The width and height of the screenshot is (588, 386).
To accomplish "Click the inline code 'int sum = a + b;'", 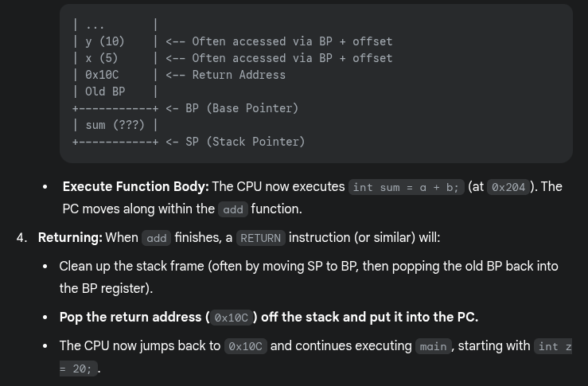I will 407,187.
